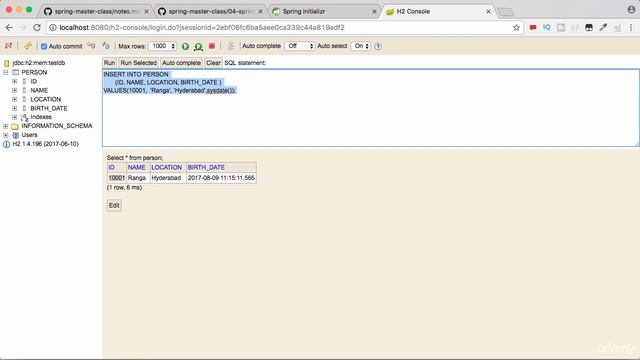The image size is (640, 360).
Task: Toggle the Auto commit checkbox
Action: [44, 46]
